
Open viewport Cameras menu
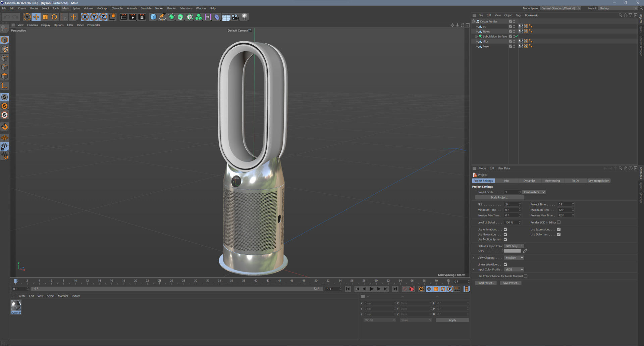[32, 25]
